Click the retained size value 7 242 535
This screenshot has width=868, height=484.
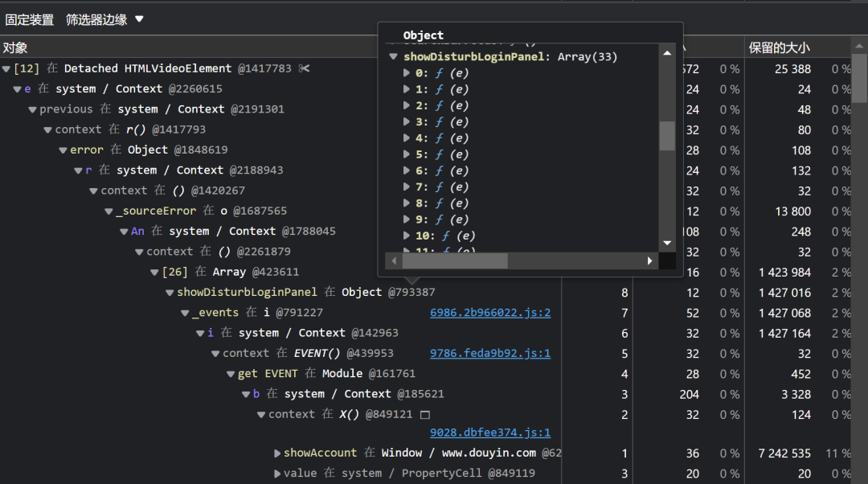tap(784, 453)
